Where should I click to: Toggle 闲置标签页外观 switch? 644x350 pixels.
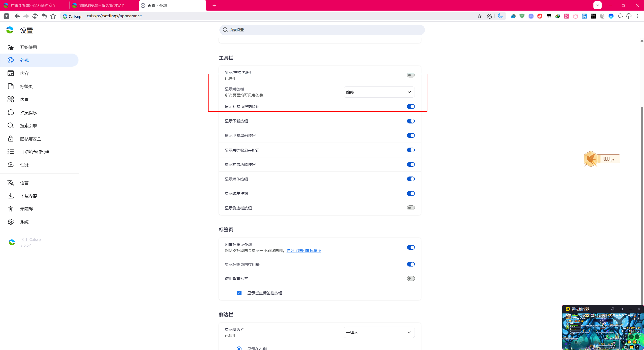coord(411,247)
